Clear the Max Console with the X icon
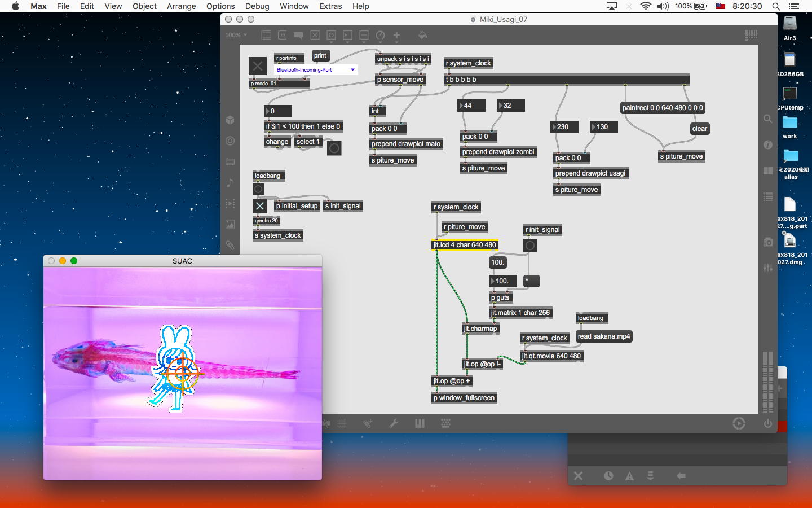812x508 pixels. point(579,476)
